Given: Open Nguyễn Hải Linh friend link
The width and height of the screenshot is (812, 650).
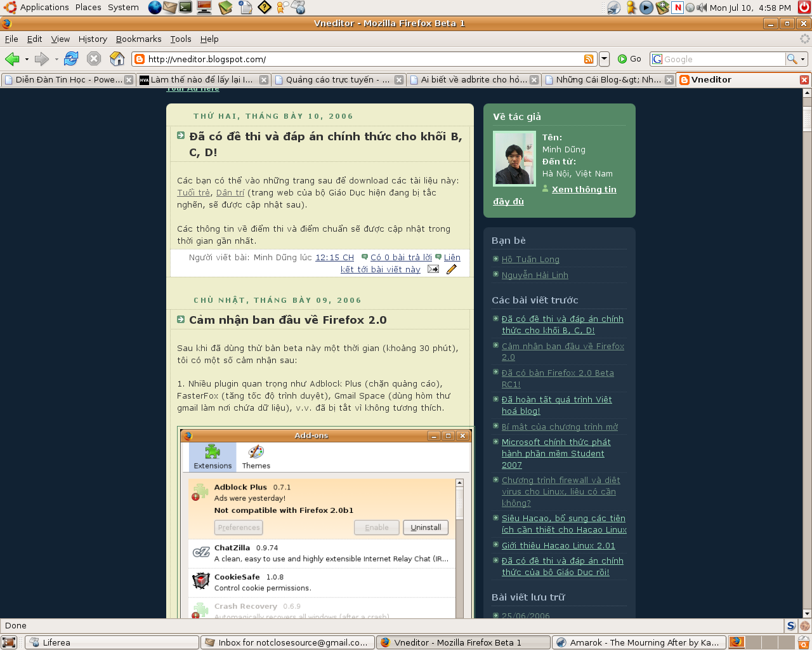Looking at the screenshot, I should [x=535, y=275].
